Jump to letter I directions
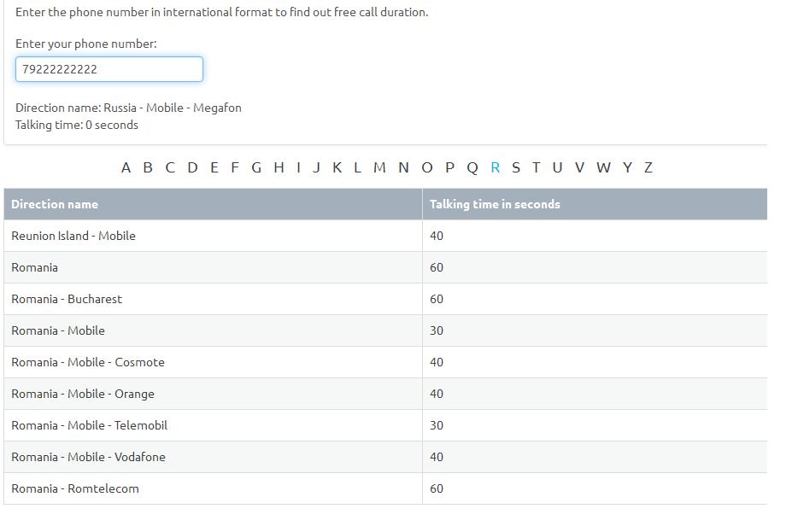 pos(298,167)
